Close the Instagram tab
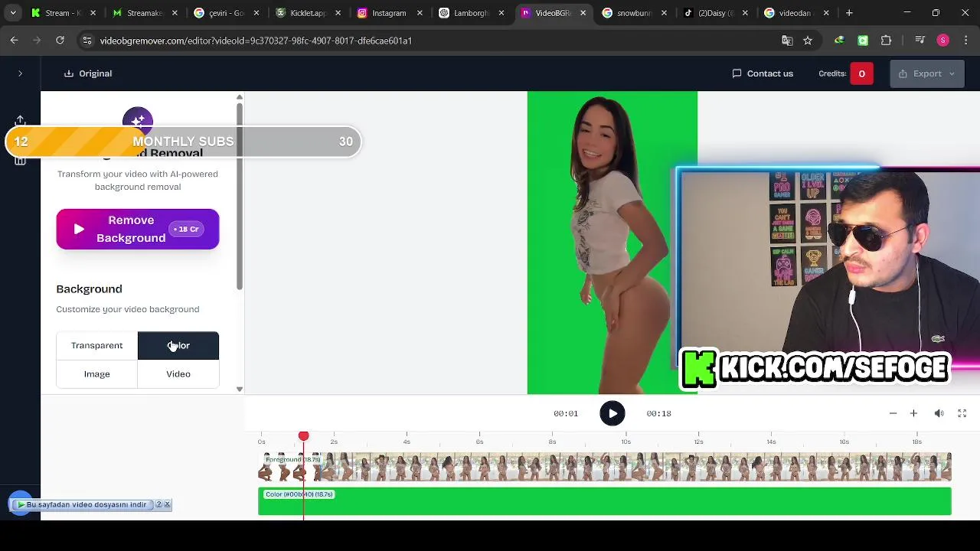This screenshot has height=551, width=980. (420, 13)
